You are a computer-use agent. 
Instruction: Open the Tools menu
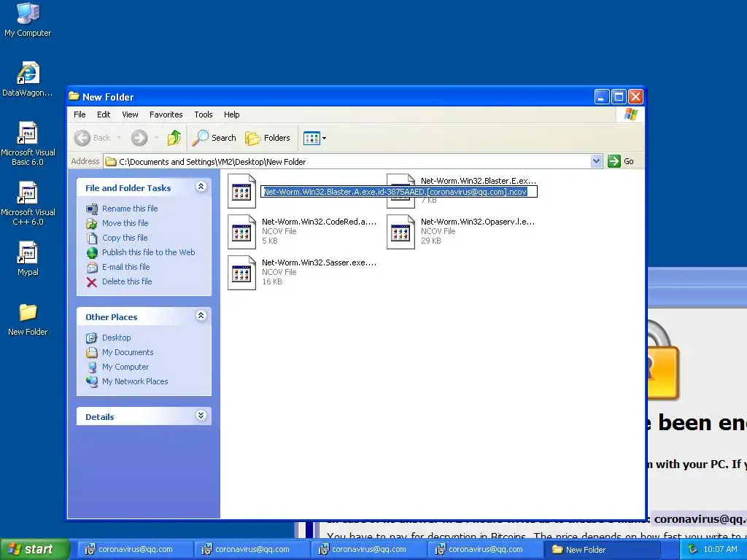(203, 114)
